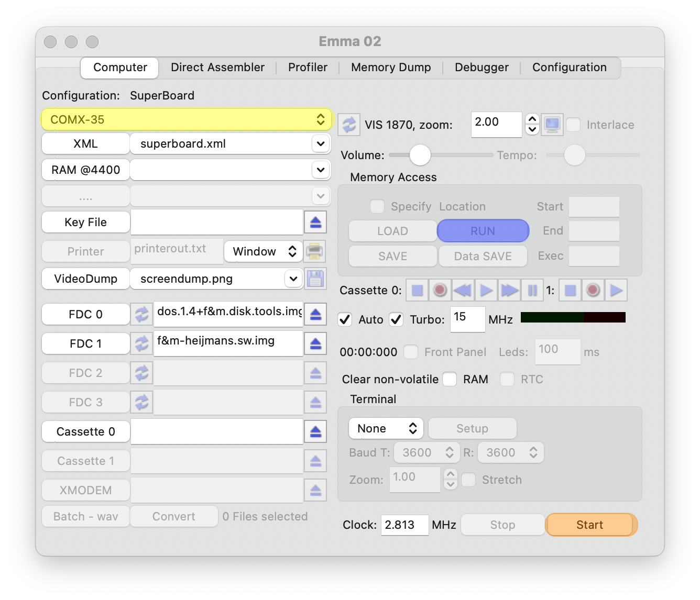Eject the Cassette 0 file
700x600 pixels.
(x=315, y=431)
